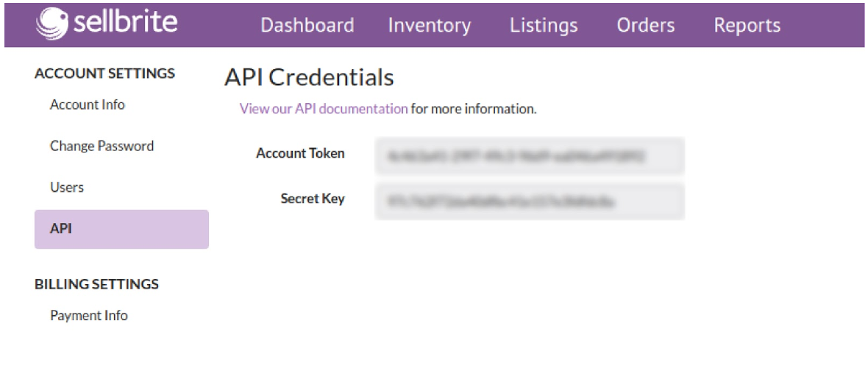Open the Orders page
The height and width of the screenshot is (382, 868).
(x=646, y=26)
